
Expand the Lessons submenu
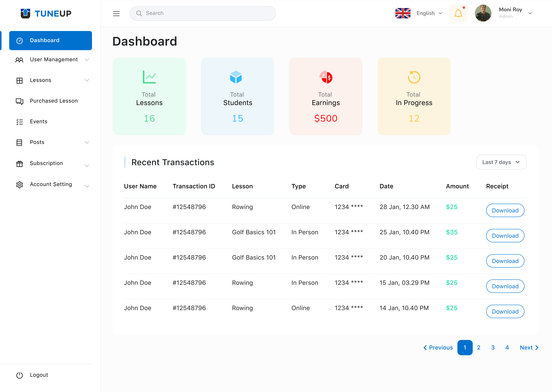pos(87,80)
